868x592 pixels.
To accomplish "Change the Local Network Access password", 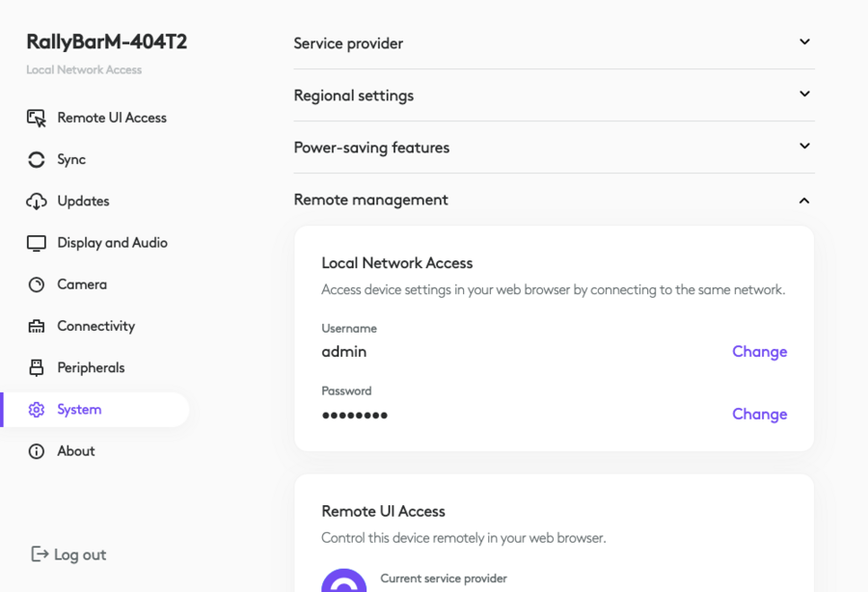I will pos(760,415).
